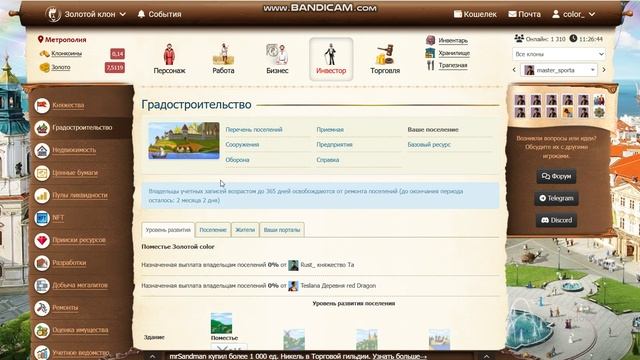Switch to Уровень развития tab
The width and height of the screenshot is (640, 360).
[168, 230]
